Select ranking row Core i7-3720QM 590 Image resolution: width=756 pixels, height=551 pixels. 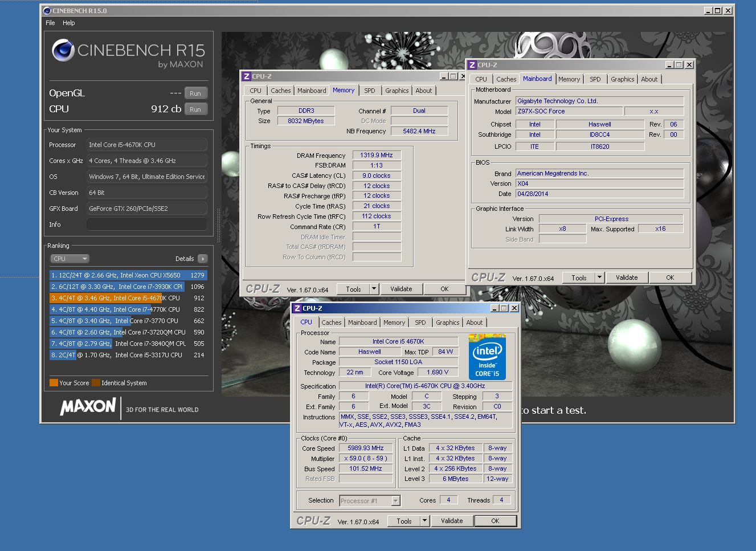coord(128,332)
